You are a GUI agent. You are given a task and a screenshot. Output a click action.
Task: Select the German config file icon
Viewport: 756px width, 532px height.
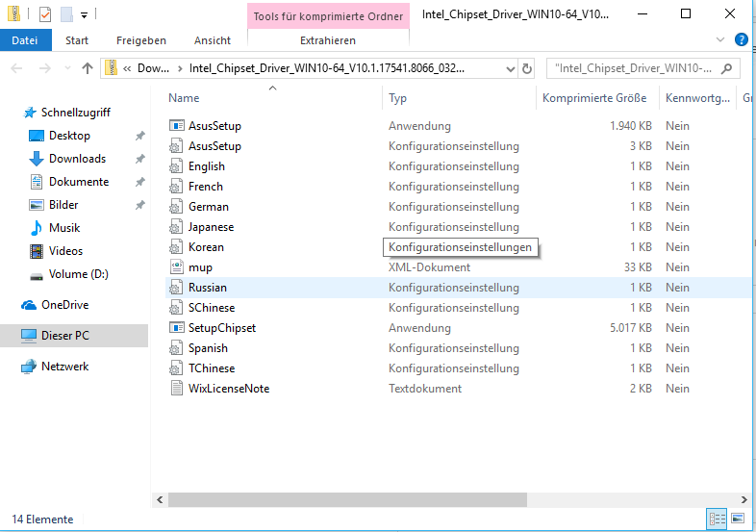[x=176, y=207]
